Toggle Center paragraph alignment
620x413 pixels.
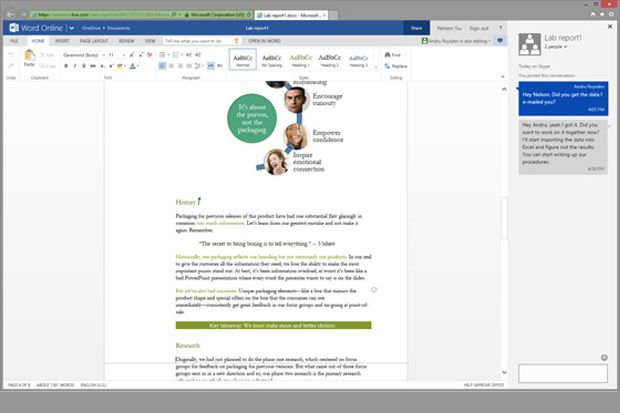coord(171,66)
